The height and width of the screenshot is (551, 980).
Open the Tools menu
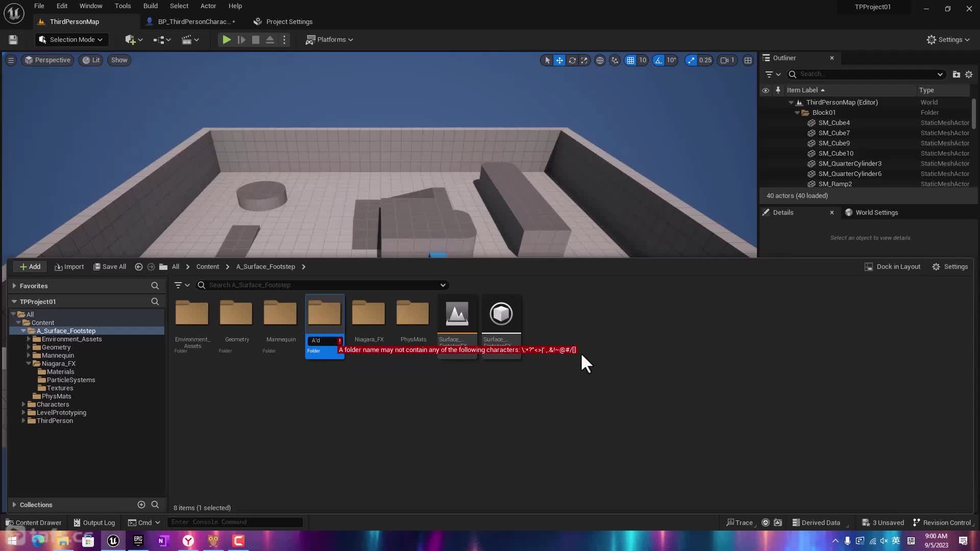click(x=122, y=6)
